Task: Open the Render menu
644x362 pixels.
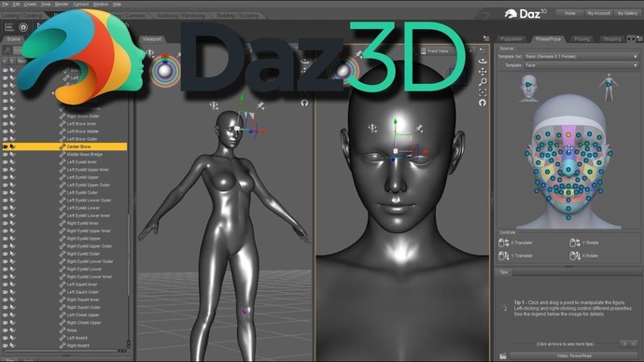Action: pos(62,4)
